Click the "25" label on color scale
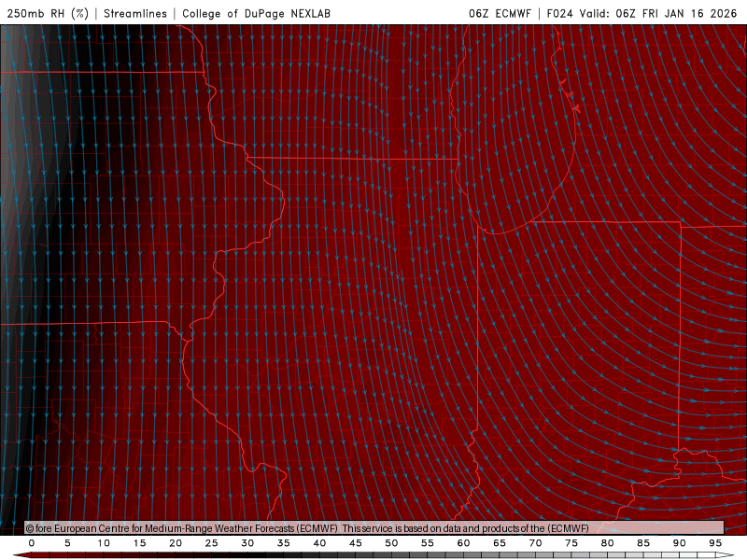This screenshot has width=747, height=560. click(212, 543)
